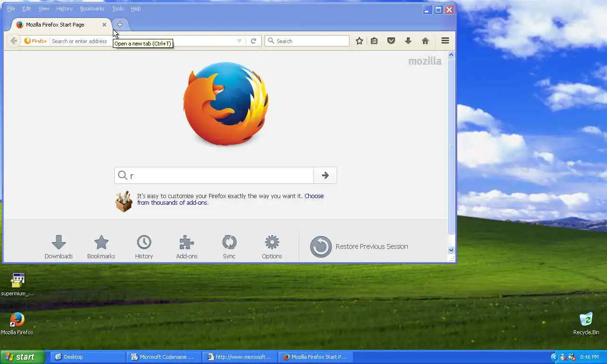Close the Mozilla Firefox Start Page tab
Viewport: 607px width, 364px height.
pos(104,25)
